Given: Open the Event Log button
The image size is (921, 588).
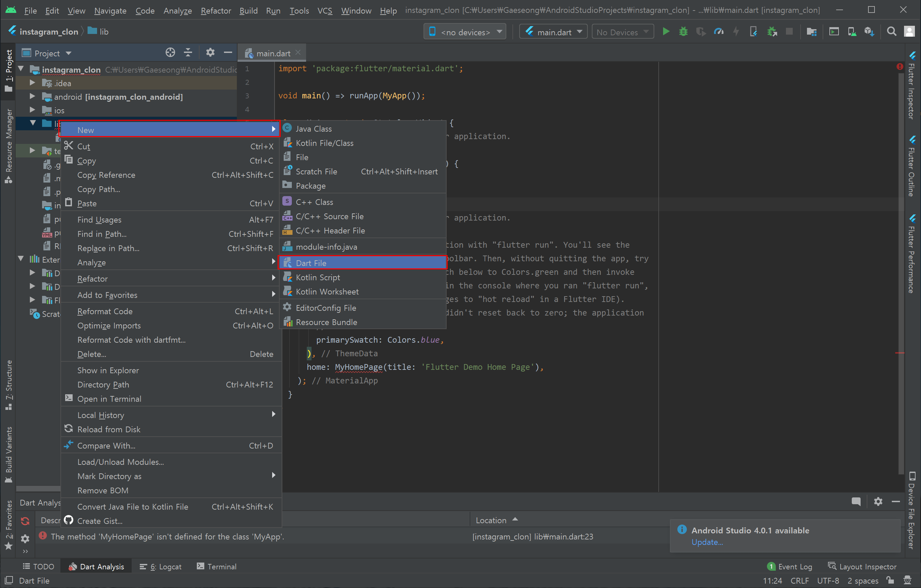Looking at the screenshot, I should (x=790, y=567).
